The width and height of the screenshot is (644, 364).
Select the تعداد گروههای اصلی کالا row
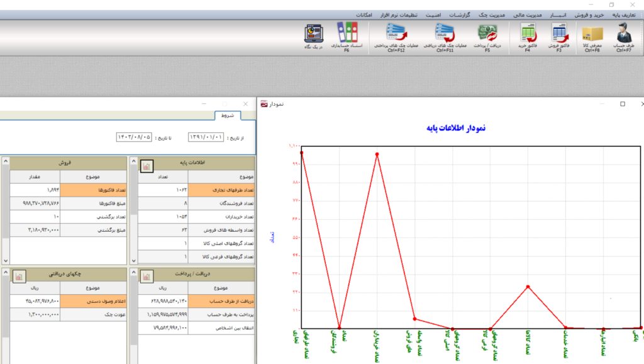(x=196, y=244)
